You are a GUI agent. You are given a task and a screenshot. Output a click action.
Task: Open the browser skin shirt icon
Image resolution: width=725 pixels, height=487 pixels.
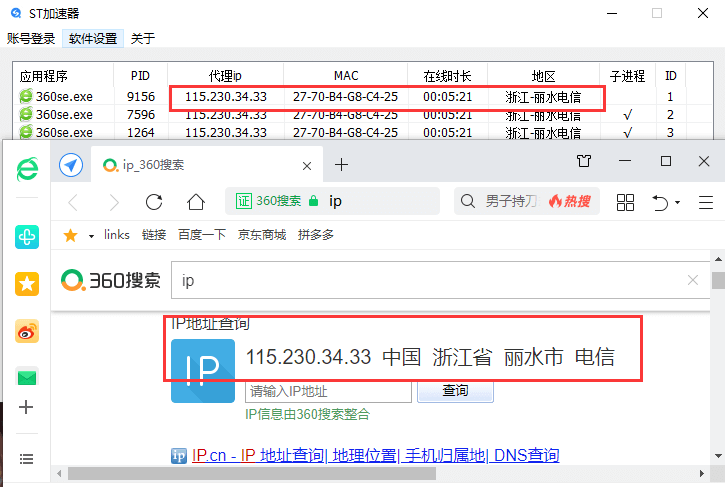coord(584,161)
